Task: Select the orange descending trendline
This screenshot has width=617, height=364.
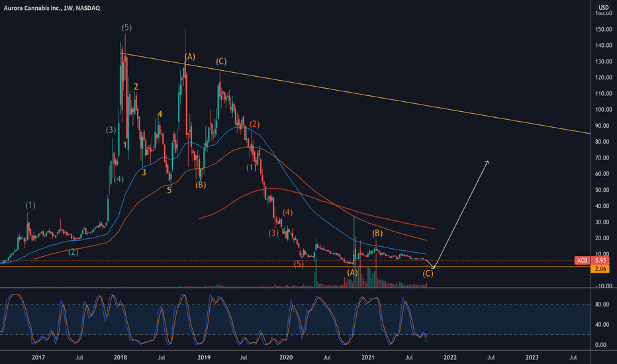Action: coord(354,93)
